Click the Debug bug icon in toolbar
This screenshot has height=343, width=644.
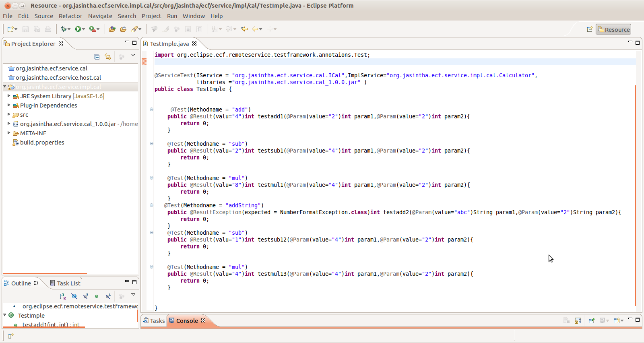pyautogui.click(x=63, y=29)
